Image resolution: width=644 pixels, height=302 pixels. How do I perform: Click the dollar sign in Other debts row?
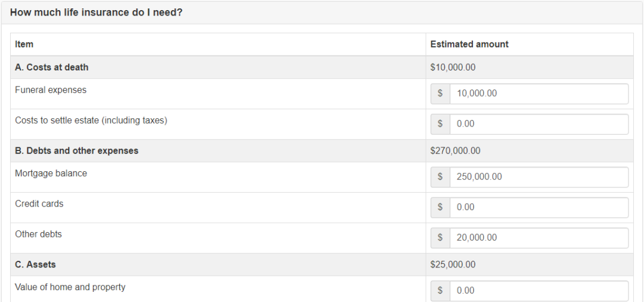440,238
